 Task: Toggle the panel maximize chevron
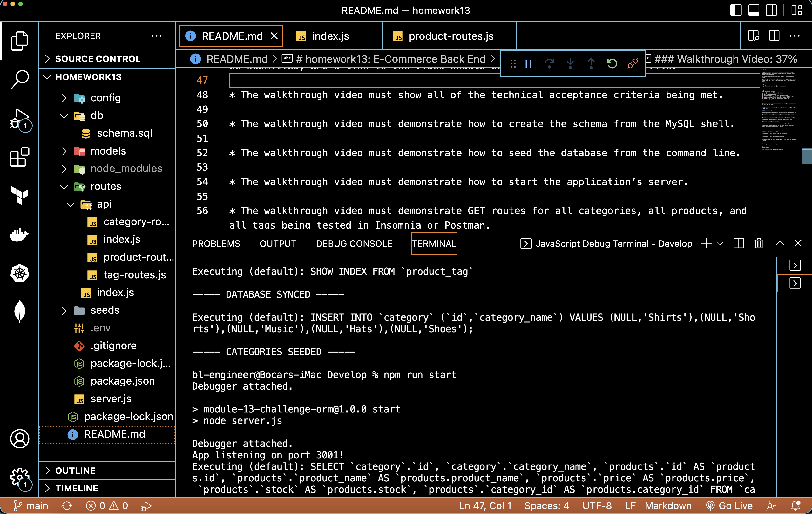click(780, 243)
